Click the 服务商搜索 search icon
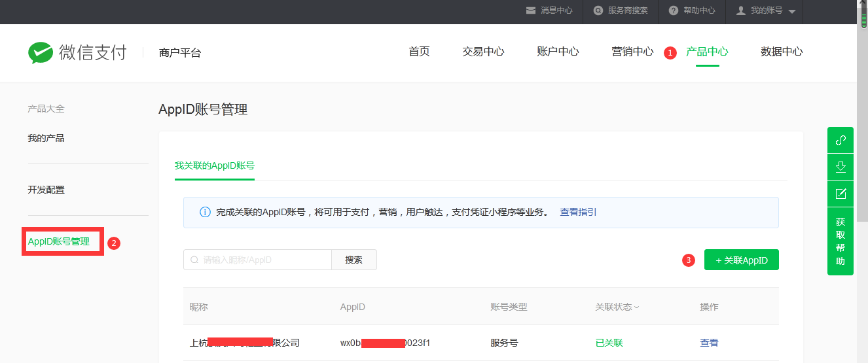This screenshot has width=868, height=363. [x=598, y=11]
